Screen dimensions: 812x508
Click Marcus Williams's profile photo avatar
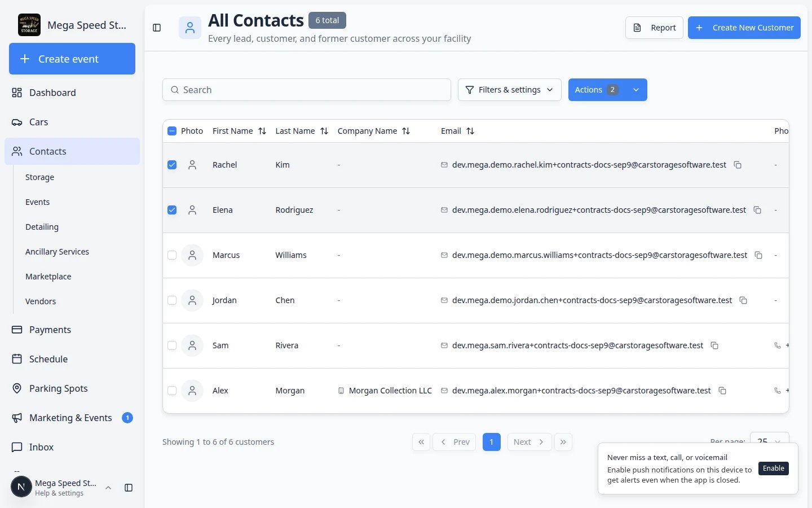tap(192, 255)
